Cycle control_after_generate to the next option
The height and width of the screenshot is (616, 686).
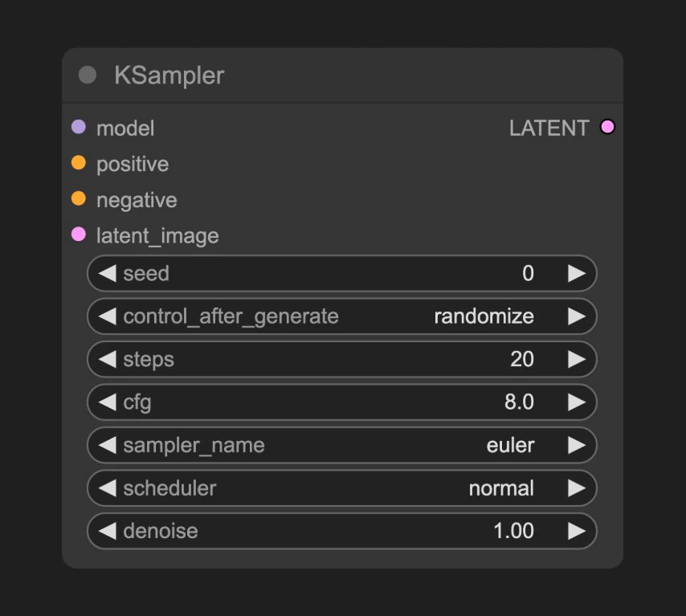tap(578, 316)
